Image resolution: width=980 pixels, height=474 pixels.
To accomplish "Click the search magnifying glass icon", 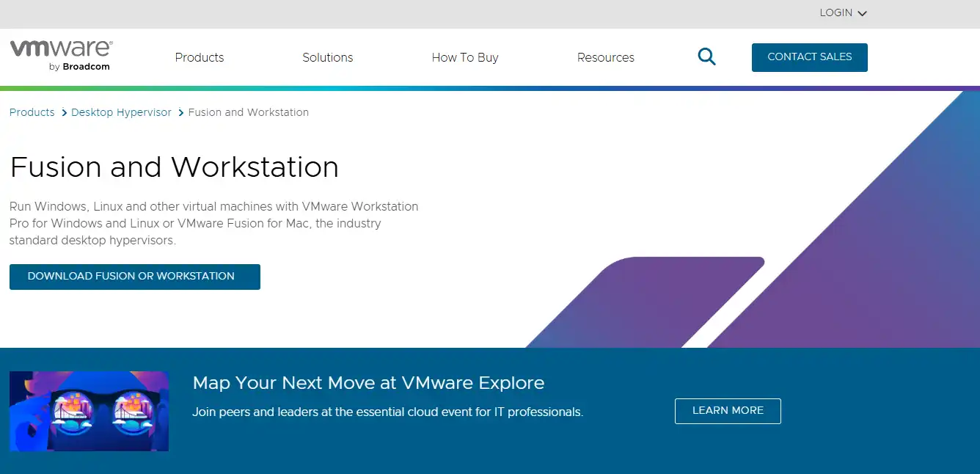I will click(x=706, y=57).
